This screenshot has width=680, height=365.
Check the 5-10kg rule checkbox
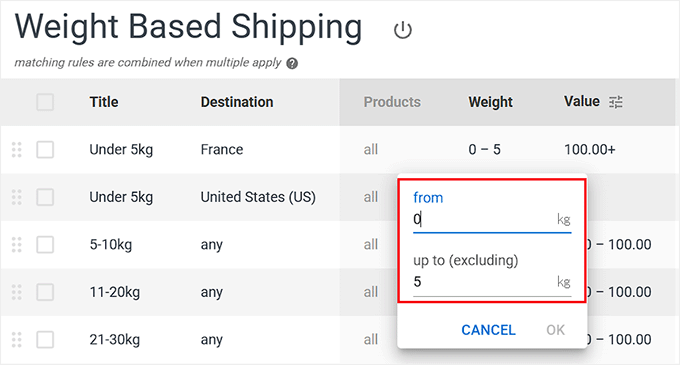click(x=45, y=244)
